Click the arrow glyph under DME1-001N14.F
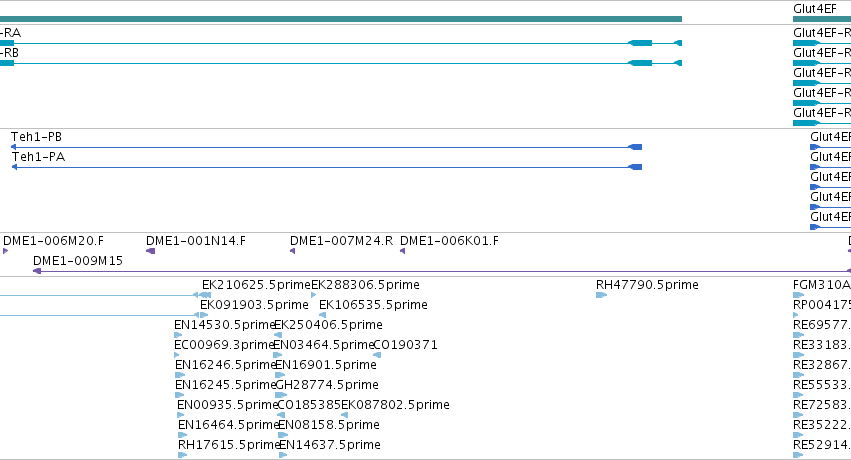851x460 pixels. (151, 251)
